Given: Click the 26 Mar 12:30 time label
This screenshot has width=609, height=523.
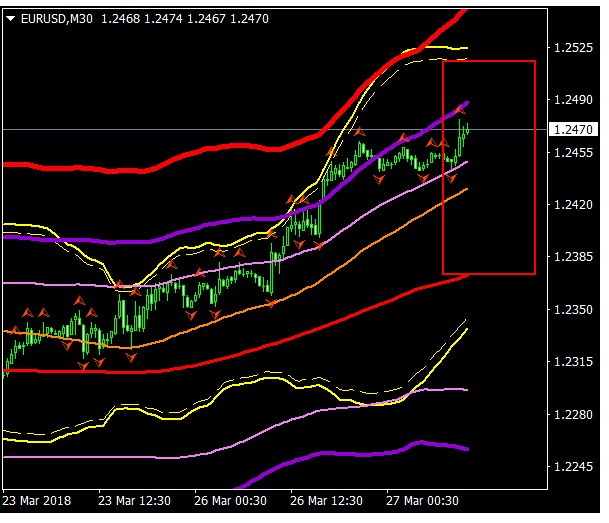Looking at the screenshot, I should (327, 499).
